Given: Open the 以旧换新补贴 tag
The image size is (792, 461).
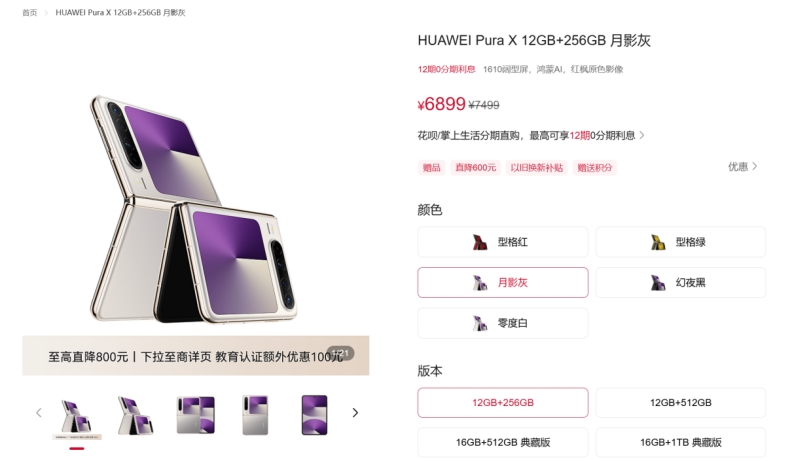Looking at the screenshot, I should pos(536,168).
